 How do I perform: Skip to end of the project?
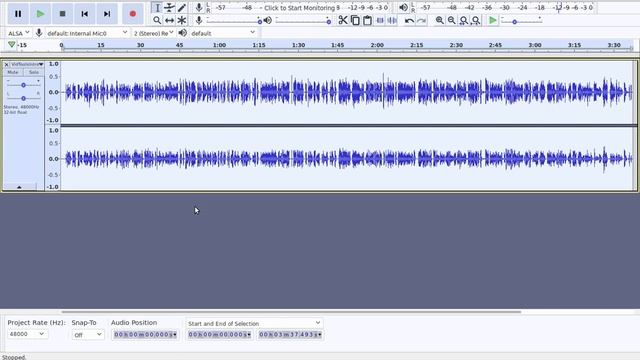(x=107, y=13)
